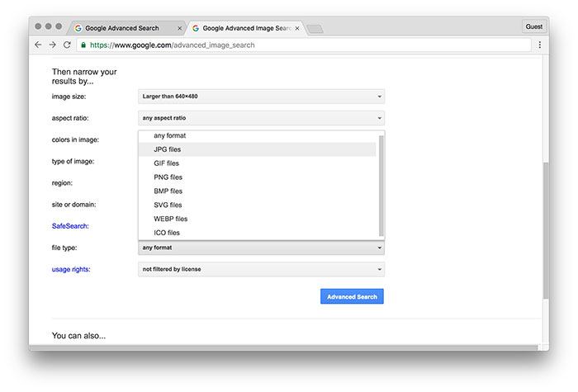Click the browser back arrow
This screenshot has height=392, width=578.
point(38,45)
